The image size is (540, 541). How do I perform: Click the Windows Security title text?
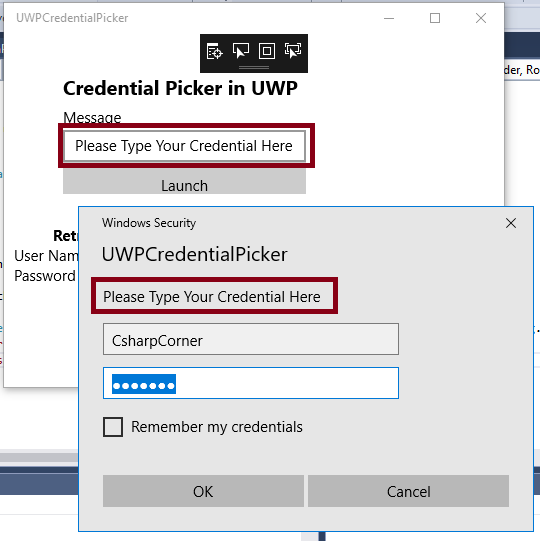coord(149,223)
